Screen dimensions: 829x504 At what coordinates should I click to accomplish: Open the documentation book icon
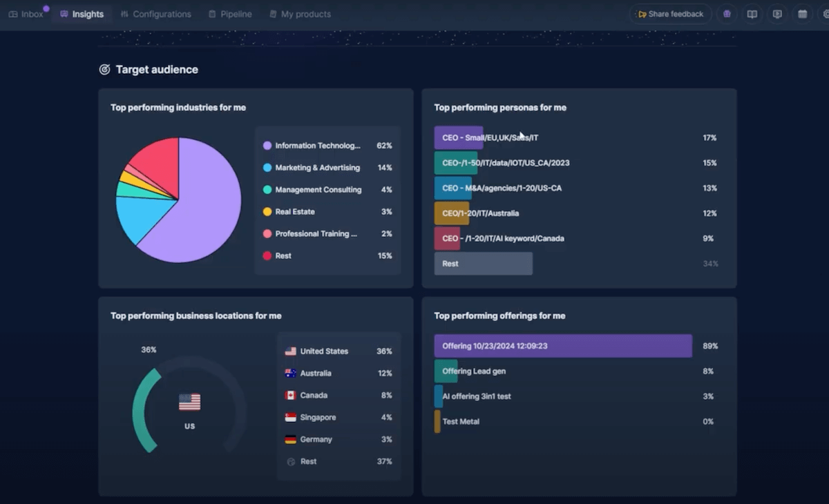click(752, 14)
